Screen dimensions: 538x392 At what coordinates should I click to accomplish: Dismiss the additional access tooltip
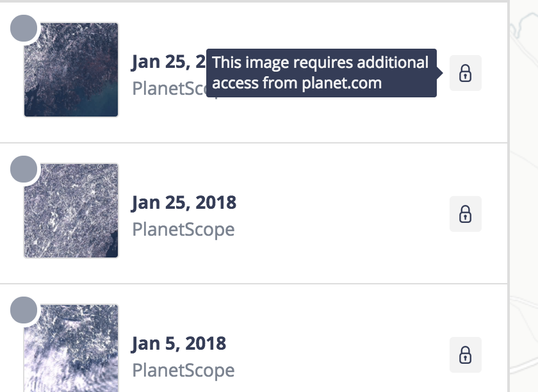[x=320, y=72]
